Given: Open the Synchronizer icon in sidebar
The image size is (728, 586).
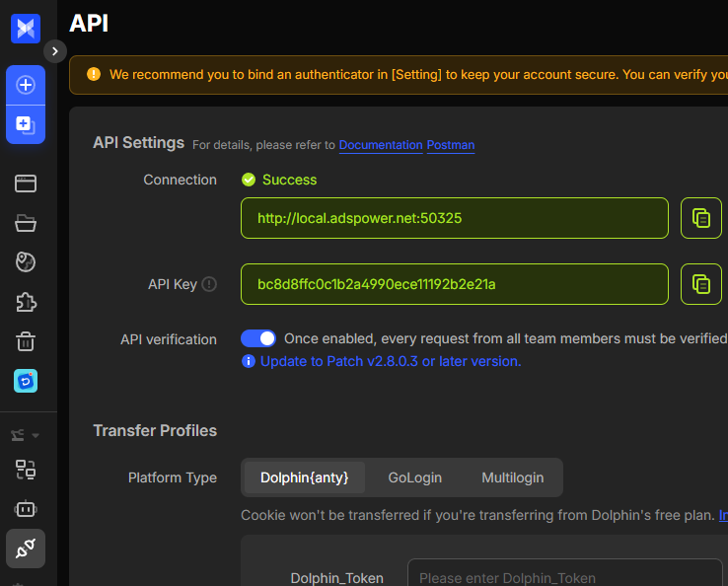Looking at the screenshot, I should [26, 470].
